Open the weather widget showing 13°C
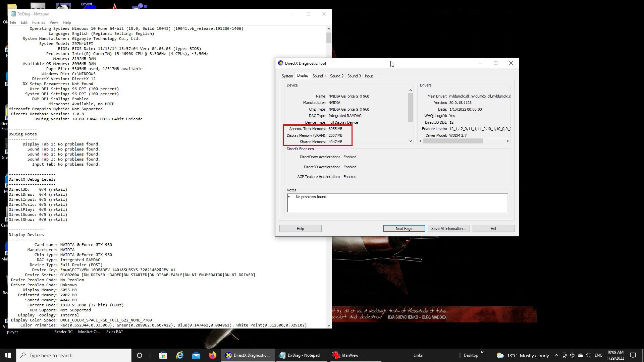This screenshot has height=362, width=644. 523,355
